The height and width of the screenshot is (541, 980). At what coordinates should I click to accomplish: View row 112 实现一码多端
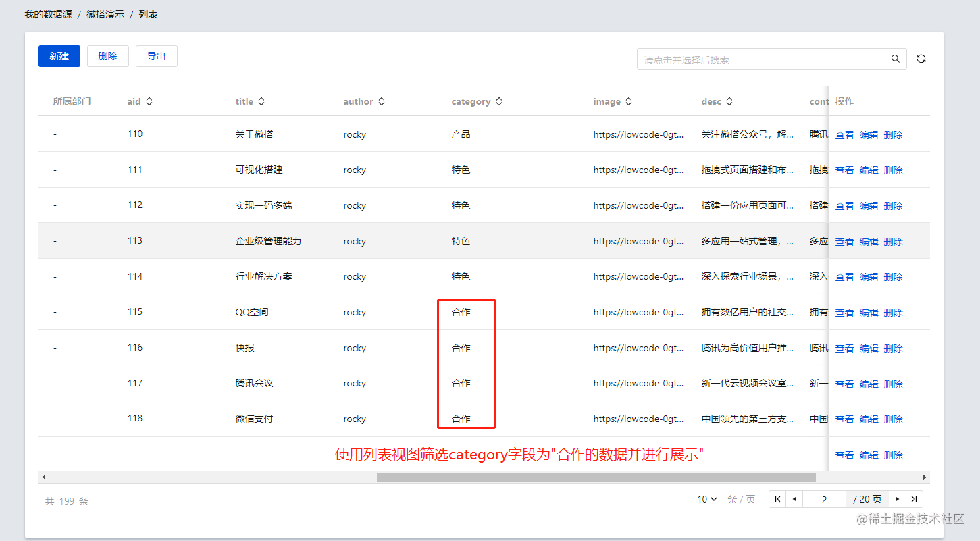[844, 206]
